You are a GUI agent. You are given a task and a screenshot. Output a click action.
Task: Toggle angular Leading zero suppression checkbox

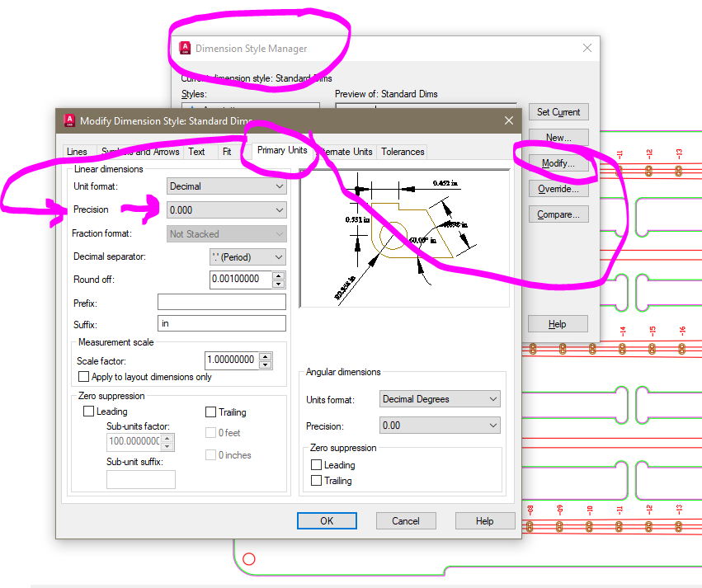pyautogui.click(x=316, y=465)
